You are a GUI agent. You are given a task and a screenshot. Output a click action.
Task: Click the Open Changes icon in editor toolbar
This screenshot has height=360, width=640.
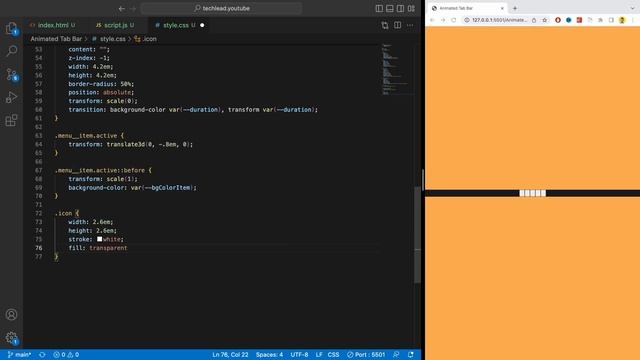click(385, 25)
